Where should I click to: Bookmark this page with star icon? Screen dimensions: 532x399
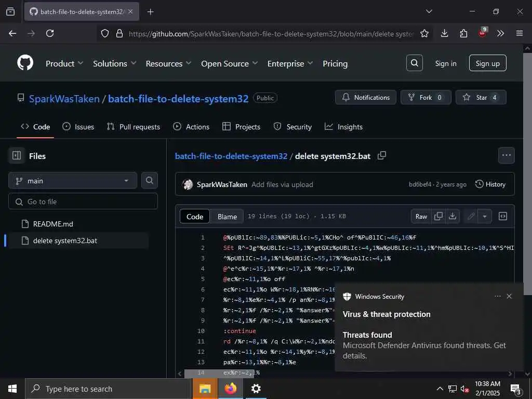(424, 33)
